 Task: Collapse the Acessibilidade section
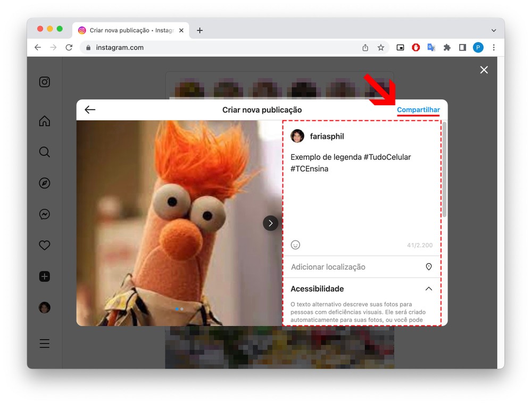point(429,289)
